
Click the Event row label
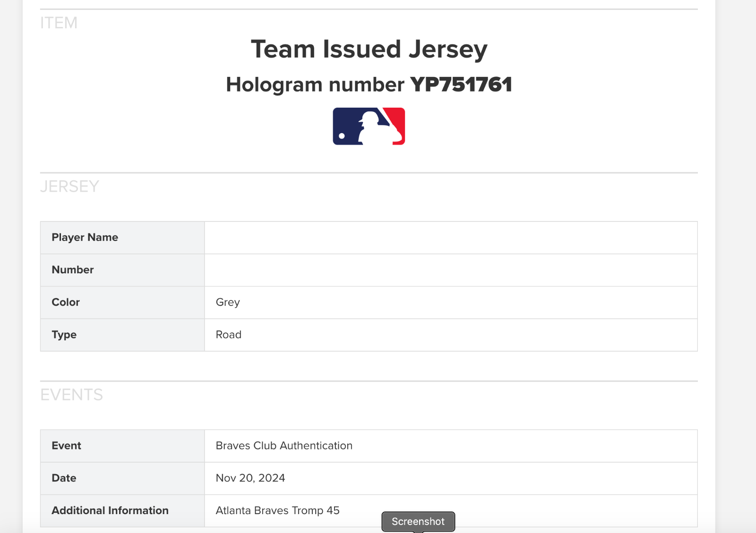(x=66, y=446)
